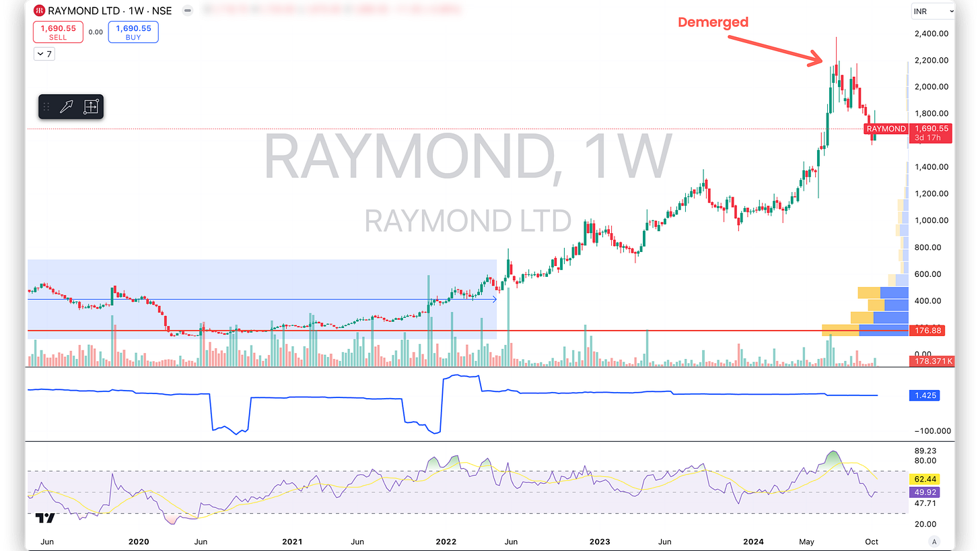Screen dimensions: 980x551
Task: Expand the collapsed indicators list showing 7
Action: click(x=44, y=54)
